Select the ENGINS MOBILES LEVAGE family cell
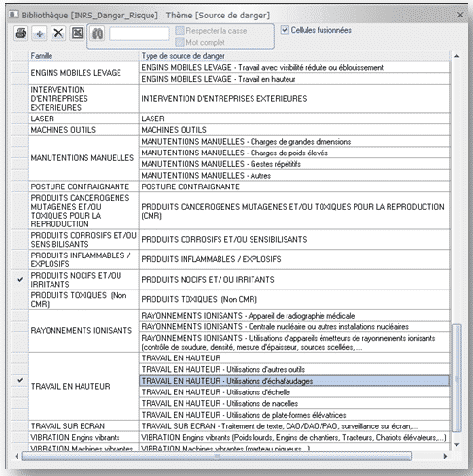The height and width of the screenshot is (476, 473). (x=84, y=73)
